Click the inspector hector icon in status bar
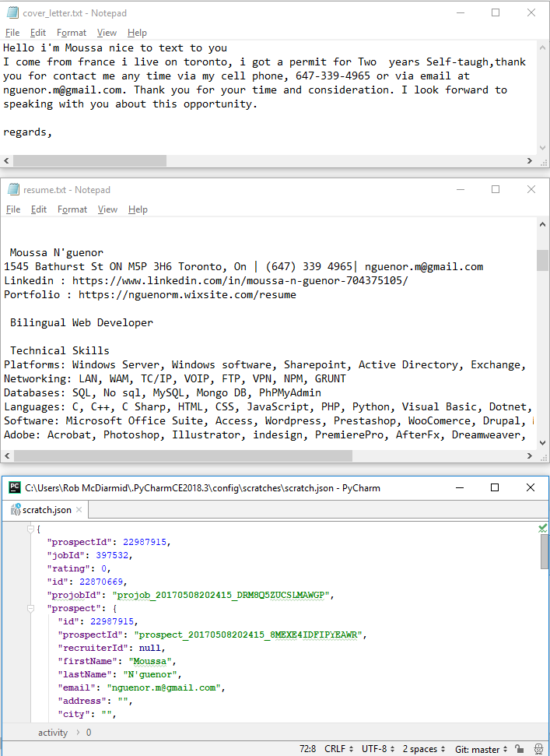 pyautogui.click(x=539, y=748)
